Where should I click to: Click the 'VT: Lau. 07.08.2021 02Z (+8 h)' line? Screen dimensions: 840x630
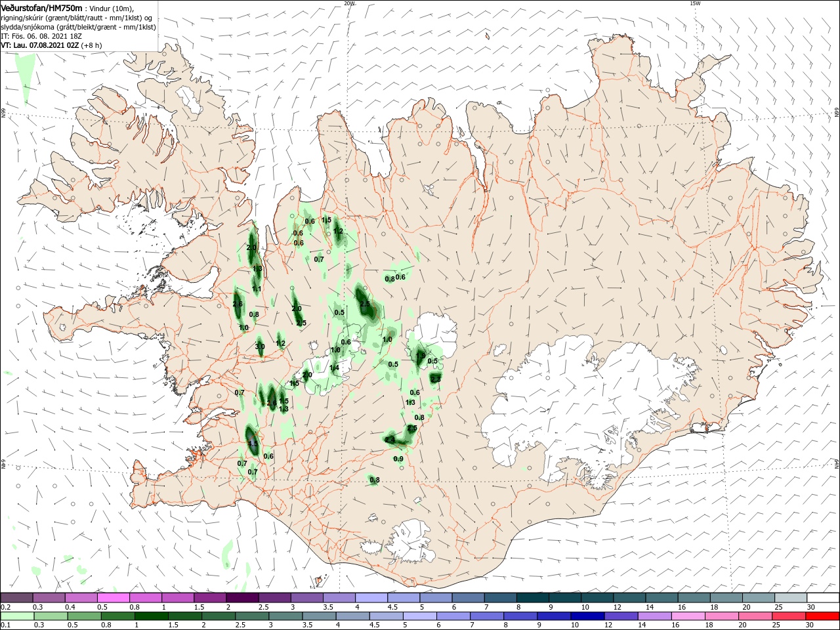(52, 45)
